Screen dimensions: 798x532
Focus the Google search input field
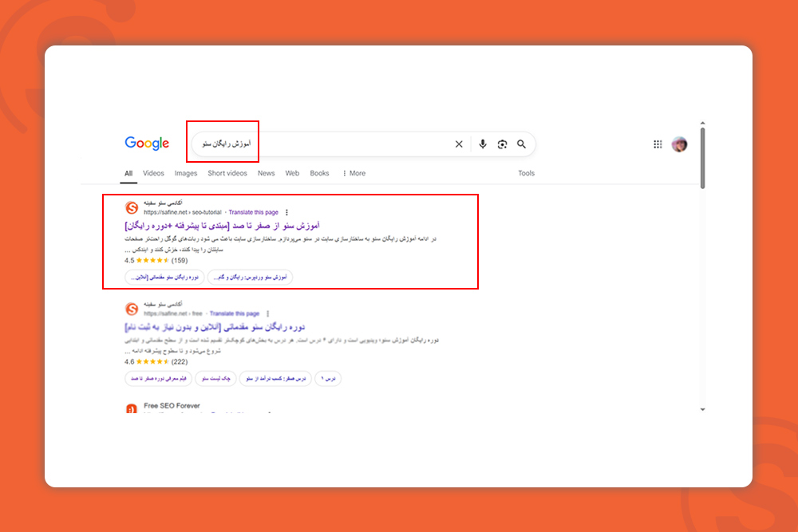pyautogui.click(x=363, y=144)
